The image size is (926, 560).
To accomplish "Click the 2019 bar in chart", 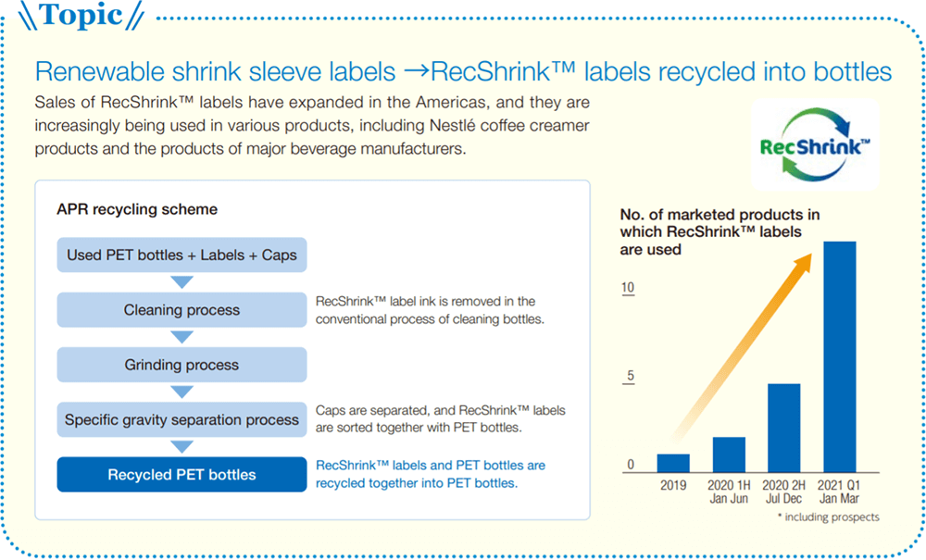I will click(x=673, y=463).
